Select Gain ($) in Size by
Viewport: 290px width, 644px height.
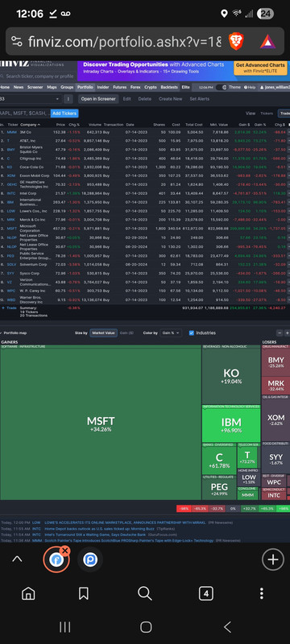[x=127, y=333]
